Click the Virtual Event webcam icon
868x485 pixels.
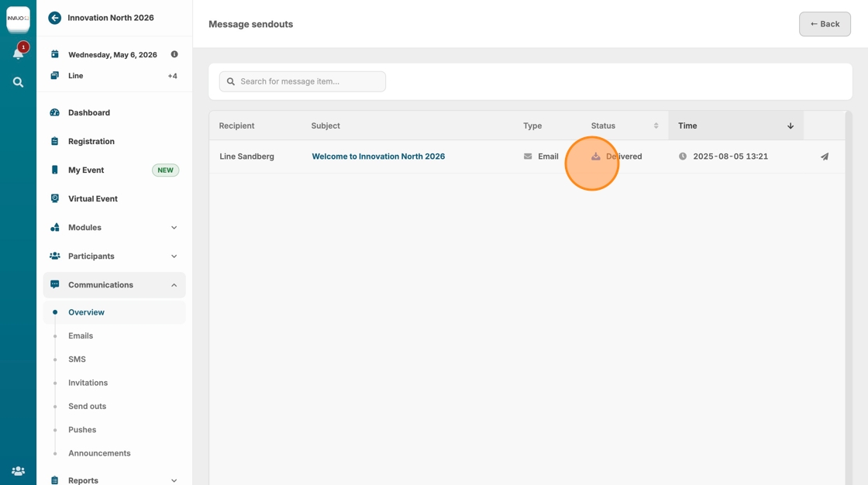[55, 199]
